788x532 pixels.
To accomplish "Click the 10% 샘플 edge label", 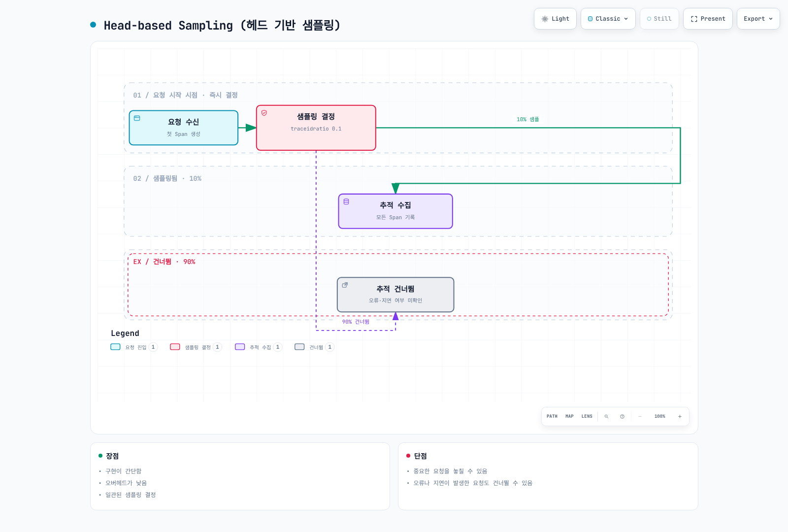I will (x=528, y=119).
